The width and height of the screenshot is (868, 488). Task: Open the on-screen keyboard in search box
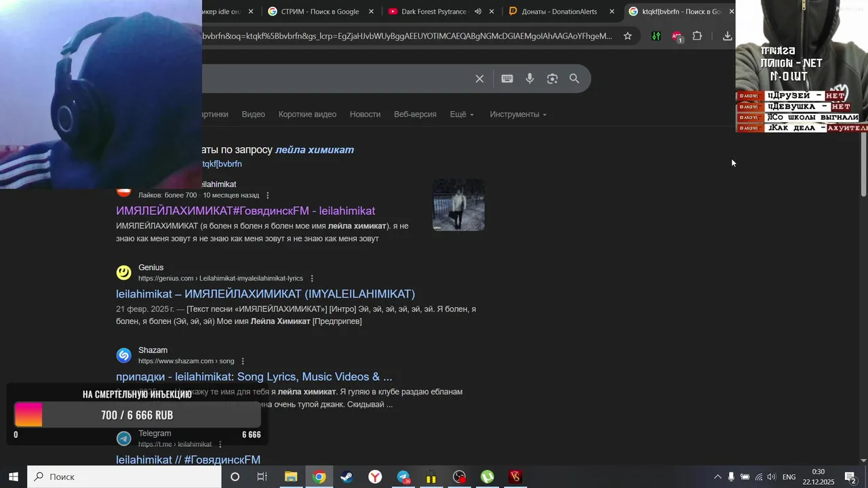click(x=507, y=79)
